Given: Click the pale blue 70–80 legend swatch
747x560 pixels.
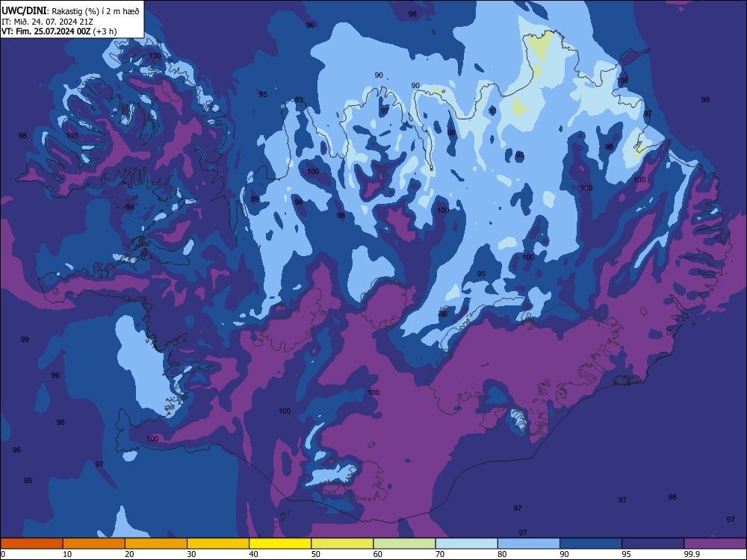Looking at the screenshot, I should (x=466, y=544).
